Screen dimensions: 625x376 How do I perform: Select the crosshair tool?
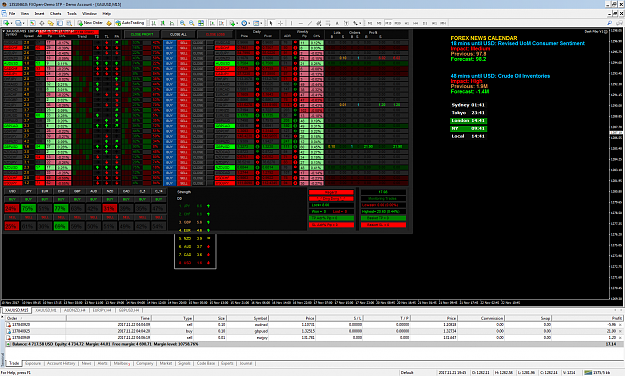[x=280, y=23]
